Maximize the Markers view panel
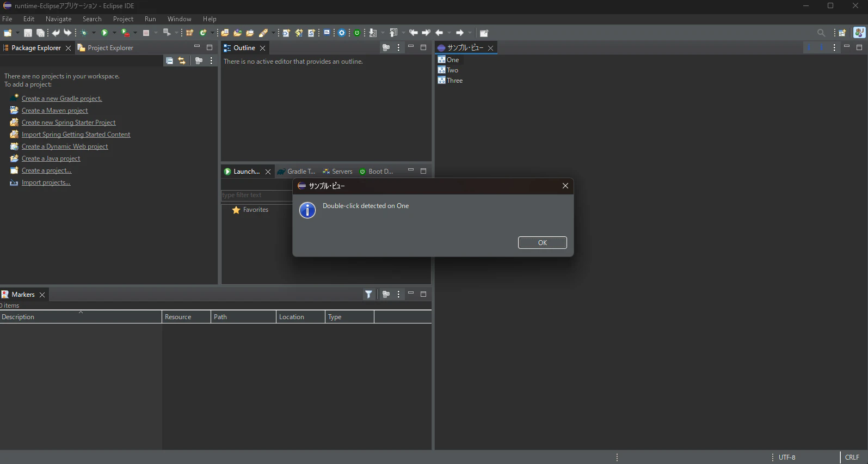The width and height of the screenshot is (868, 464). click(x=423, y=294)
